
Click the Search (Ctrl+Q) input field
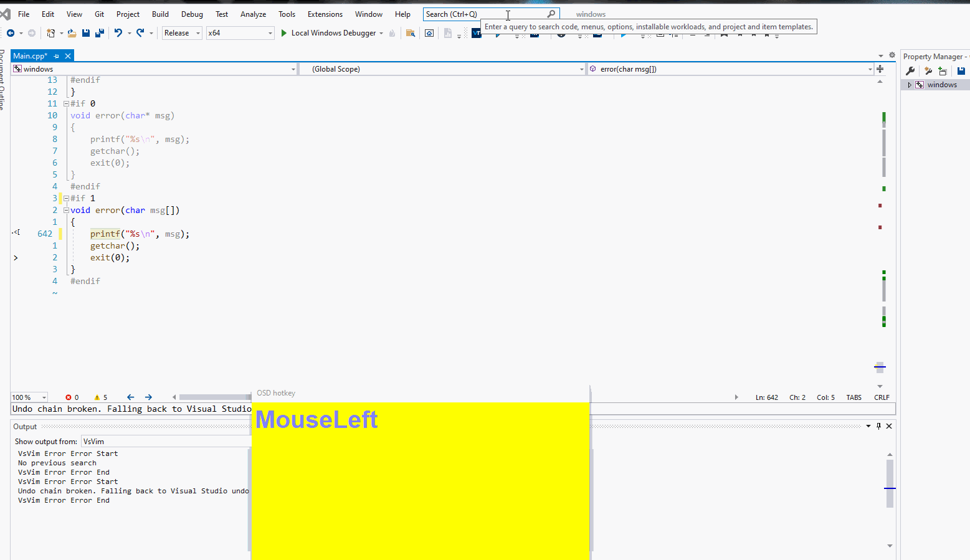pyautogui.click(x=486, y=14)
